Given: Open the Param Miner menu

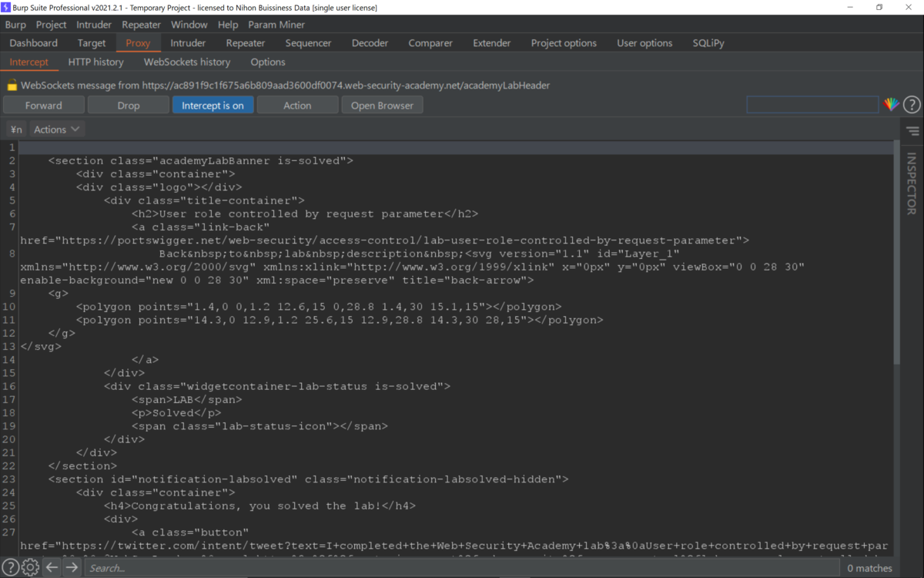Looking at the screenshot, I should (276, 25).
